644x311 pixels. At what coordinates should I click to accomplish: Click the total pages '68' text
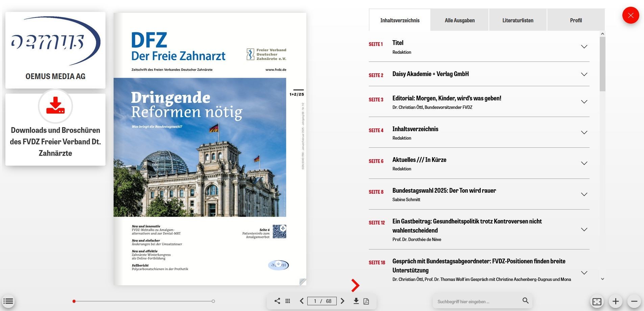[329, 301]
